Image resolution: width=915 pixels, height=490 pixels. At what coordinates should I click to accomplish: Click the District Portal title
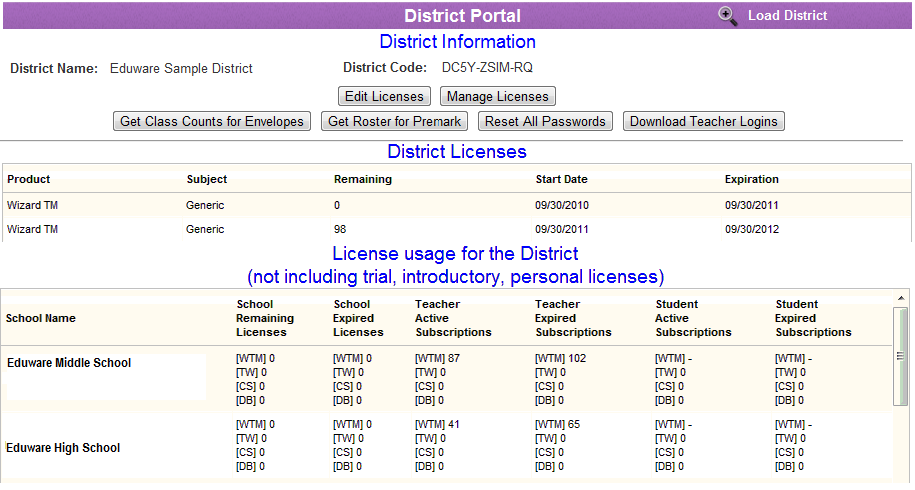462,16
